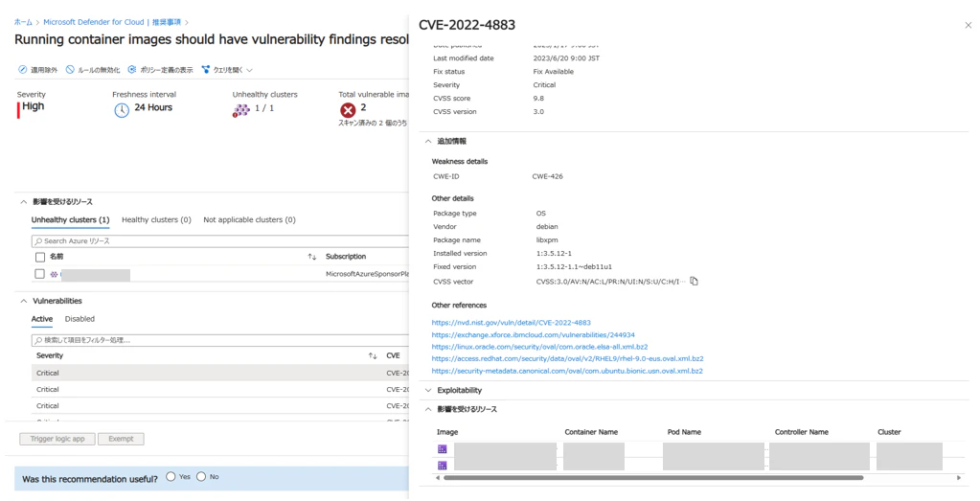Click the Exempt button

click(x=121, y=439)
